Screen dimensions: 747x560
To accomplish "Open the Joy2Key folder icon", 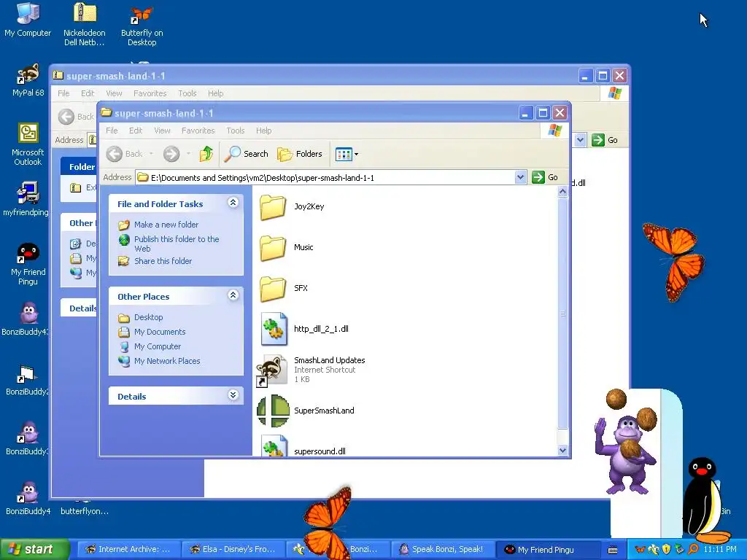I will pyautogui.click(x=273, y=207).
